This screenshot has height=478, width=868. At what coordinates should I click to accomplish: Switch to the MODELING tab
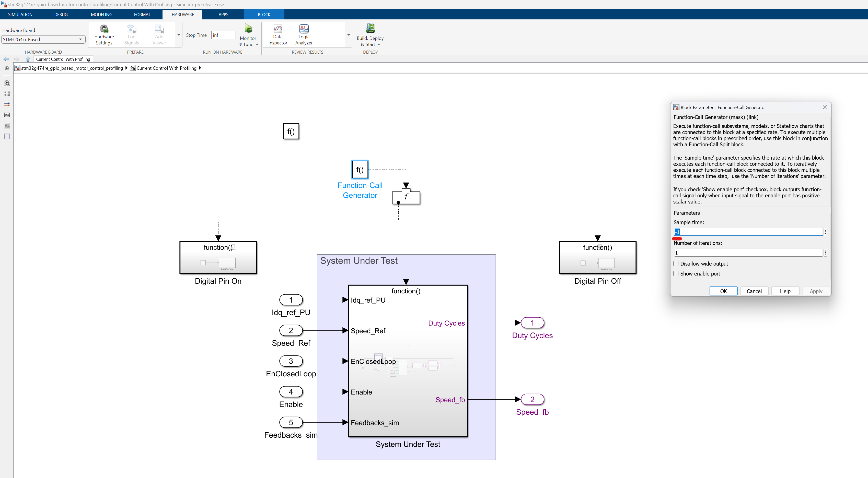coord(101,15)
